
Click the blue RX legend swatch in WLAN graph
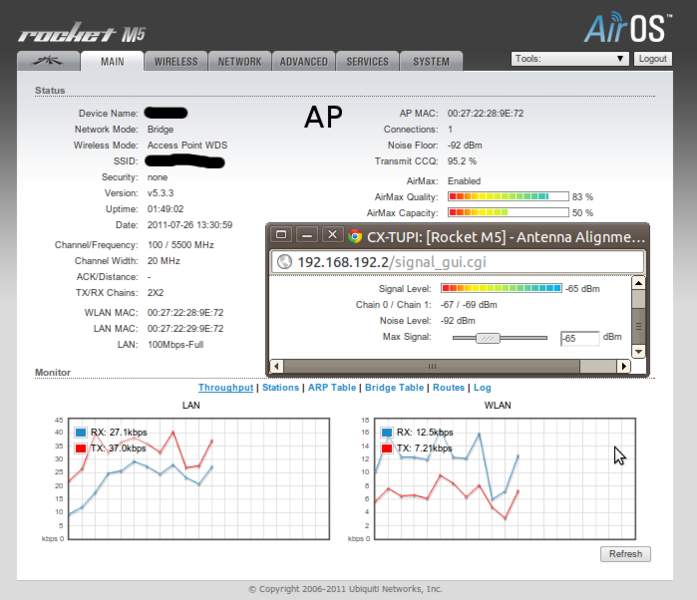(387, 432)
